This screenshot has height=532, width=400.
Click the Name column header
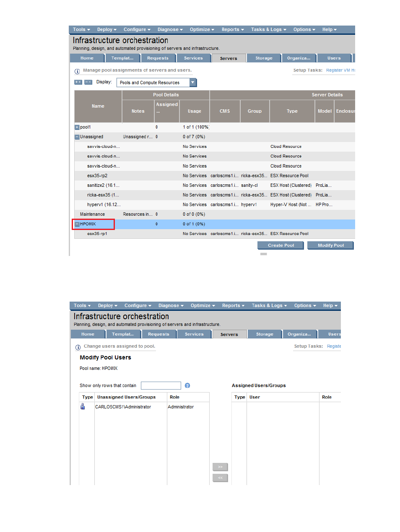(x=98, y=106)
